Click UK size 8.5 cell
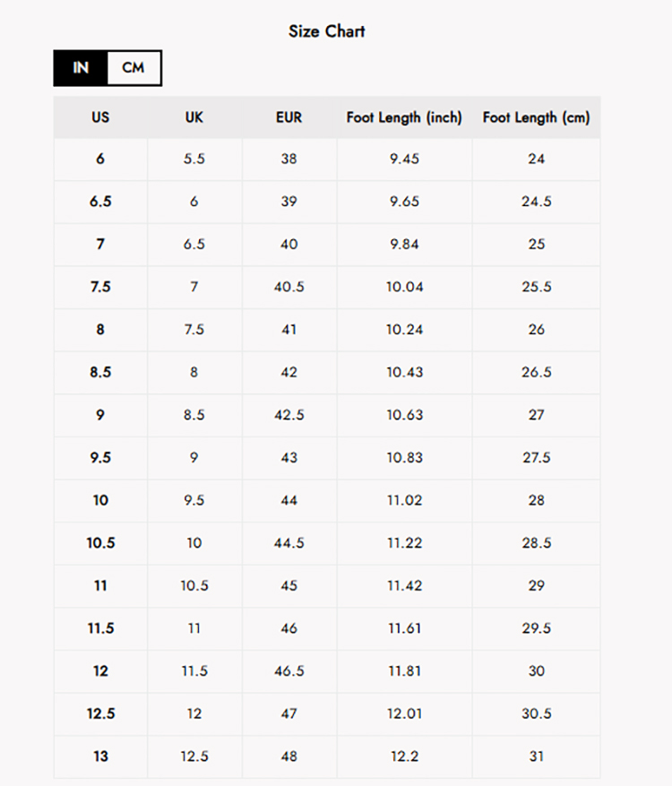The image size is (672, 786). pyautogui.click(x=194, y=415)
